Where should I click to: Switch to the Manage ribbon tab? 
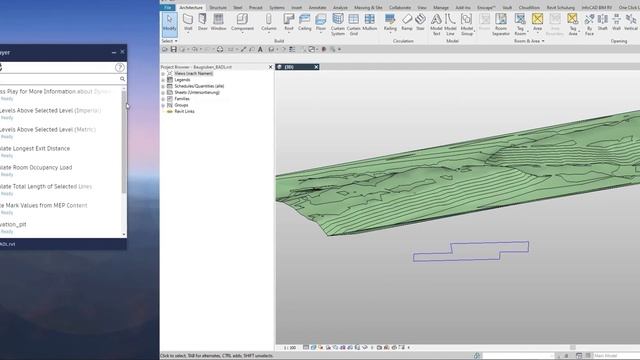click(x=441, y=7)
